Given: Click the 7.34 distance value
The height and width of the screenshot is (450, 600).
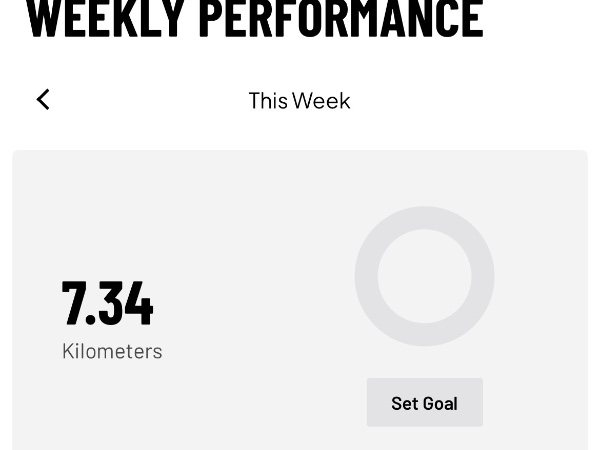Looking at the screenshot, I should 108,304.
